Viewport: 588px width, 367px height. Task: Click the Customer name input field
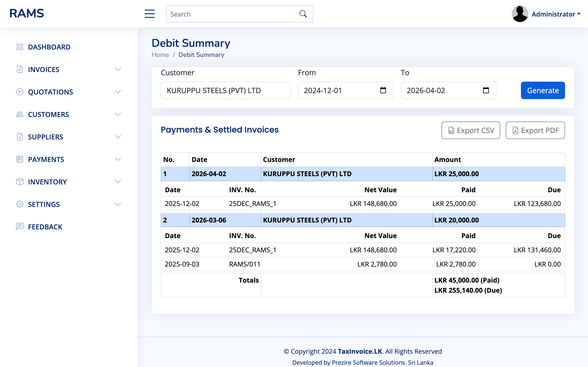point(226,90)
